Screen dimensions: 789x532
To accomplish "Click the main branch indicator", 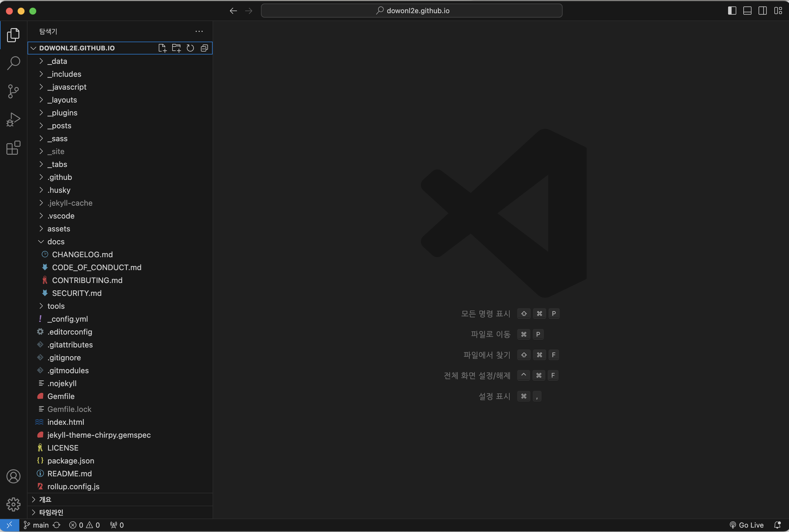I will (x=36, y=525).
